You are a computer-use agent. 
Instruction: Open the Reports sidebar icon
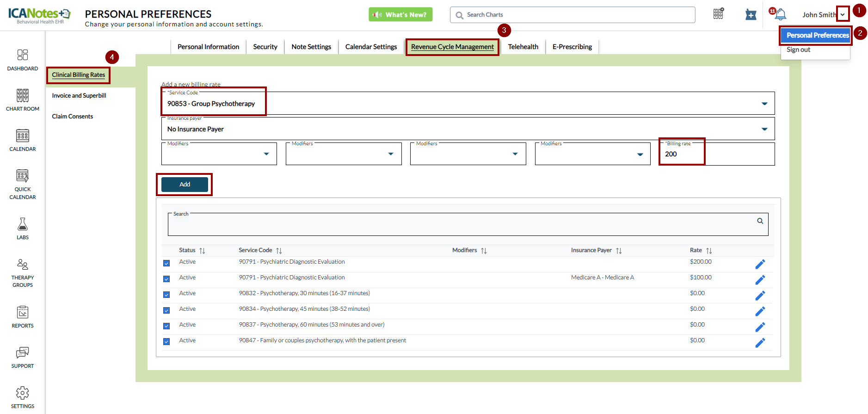pyautogui.click(x=22, y=313)
